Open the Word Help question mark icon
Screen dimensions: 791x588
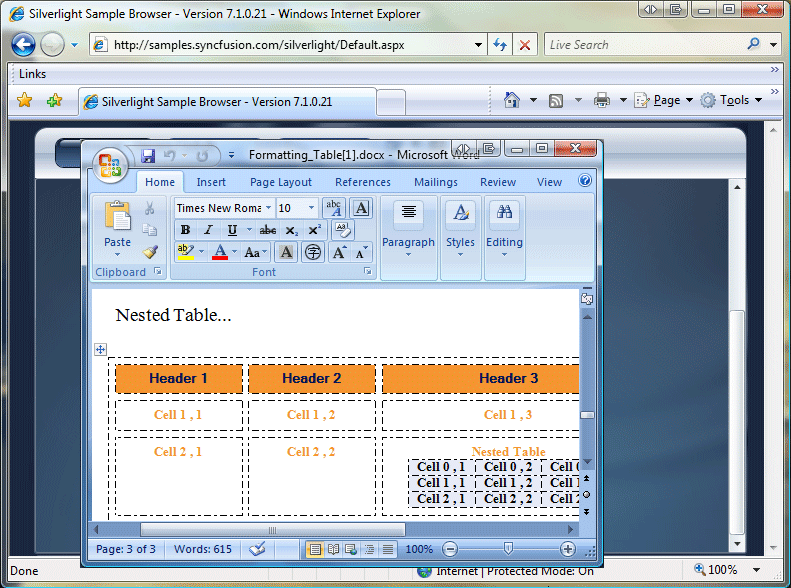585,181
